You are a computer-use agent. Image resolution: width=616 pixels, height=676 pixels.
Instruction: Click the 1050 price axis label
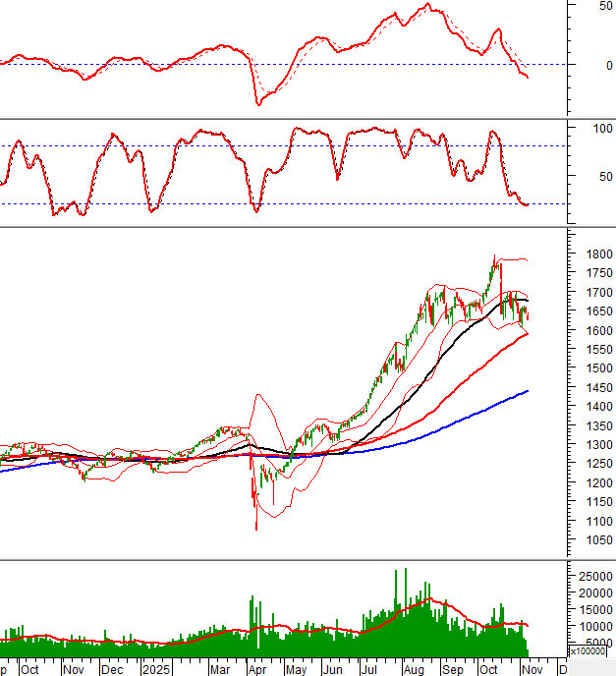click(x=590, y=540)
